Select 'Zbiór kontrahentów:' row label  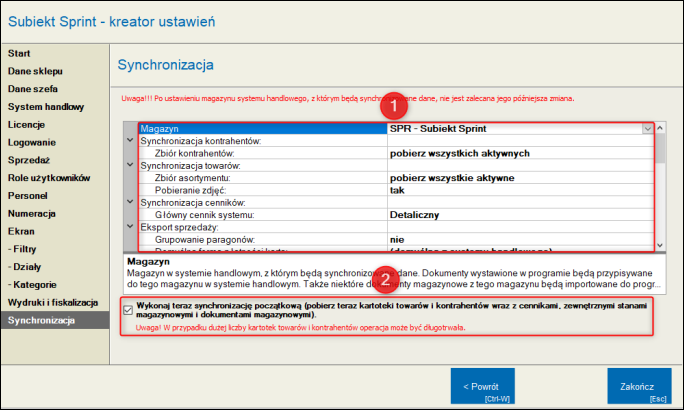click(195, 154)
